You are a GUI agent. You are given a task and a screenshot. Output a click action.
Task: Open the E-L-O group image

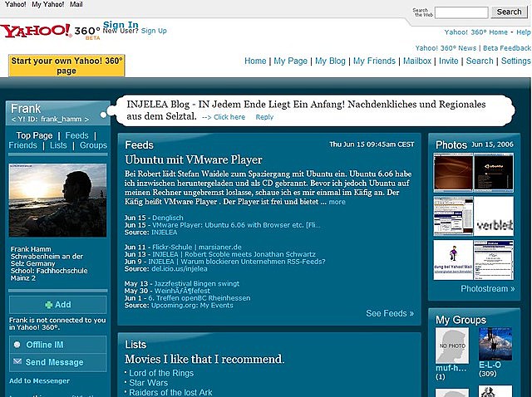point(495,344)
